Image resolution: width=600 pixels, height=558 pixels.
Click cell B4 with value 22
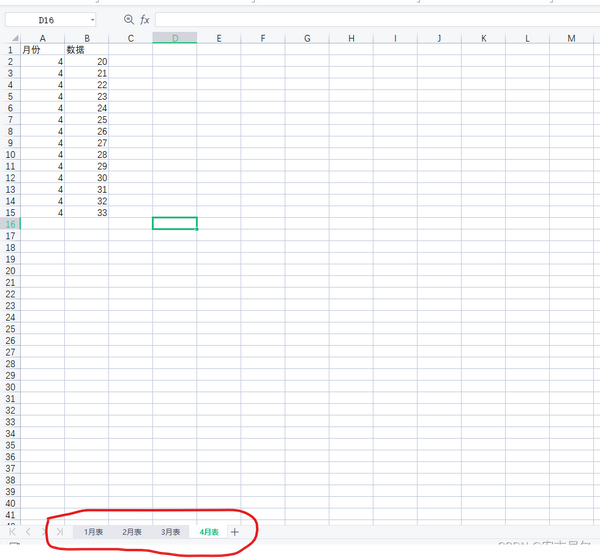pos(87,85)
